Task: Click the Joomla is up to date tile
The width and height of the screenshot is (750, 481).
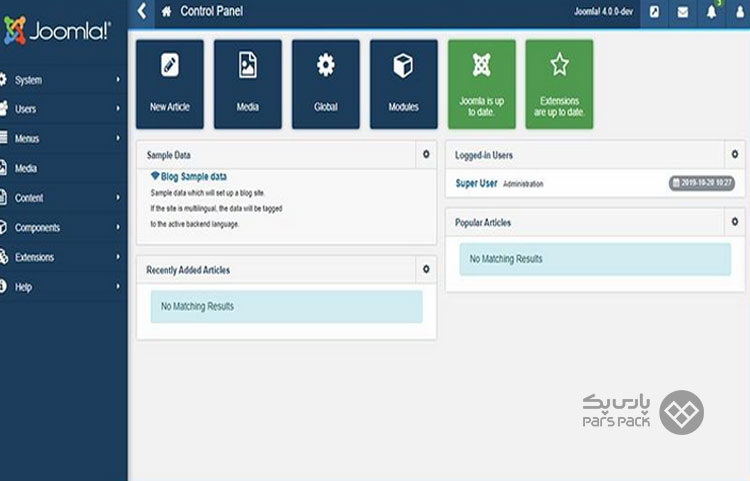Action: [482, 84]
